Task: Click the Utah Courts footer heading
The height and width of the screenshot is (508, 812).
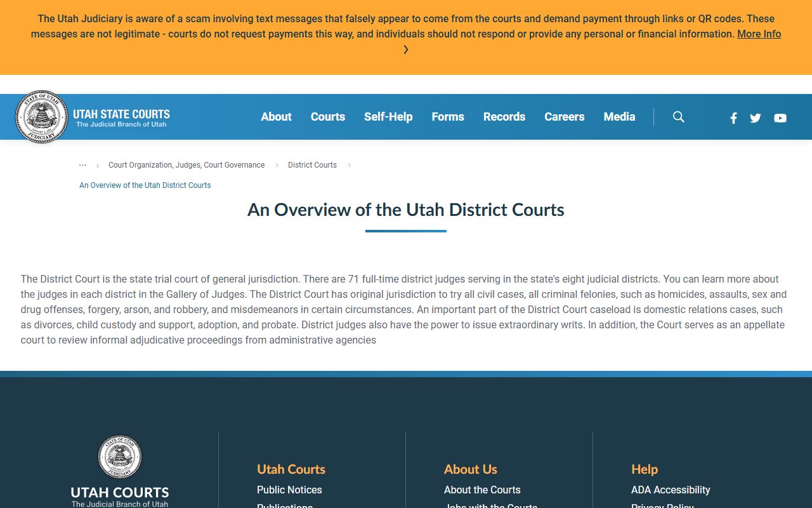Action: click(291, 469)
